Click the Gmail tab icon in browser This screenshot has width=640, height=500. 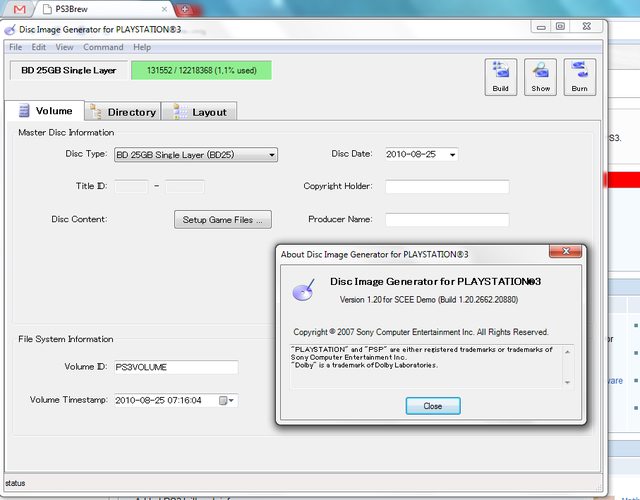tap(20, 9)
